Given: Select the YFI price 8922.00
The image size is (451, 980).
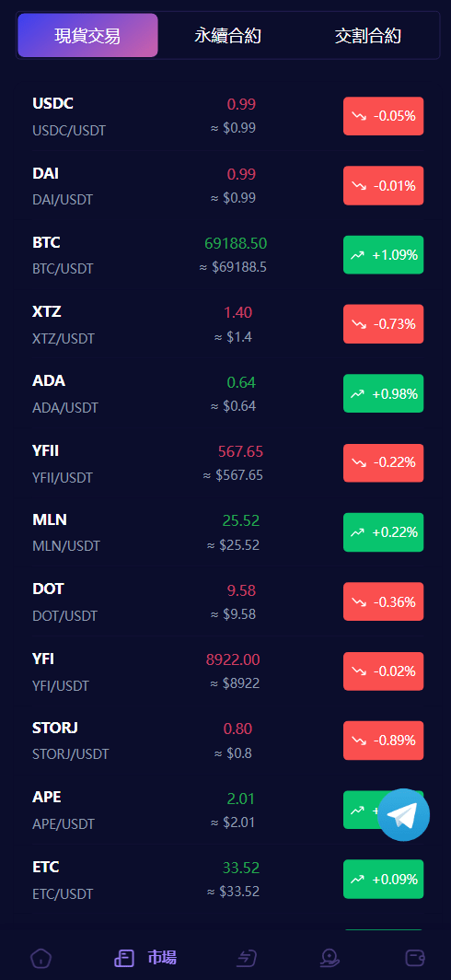Looking at the screenshot, I should tap(233, 659).
